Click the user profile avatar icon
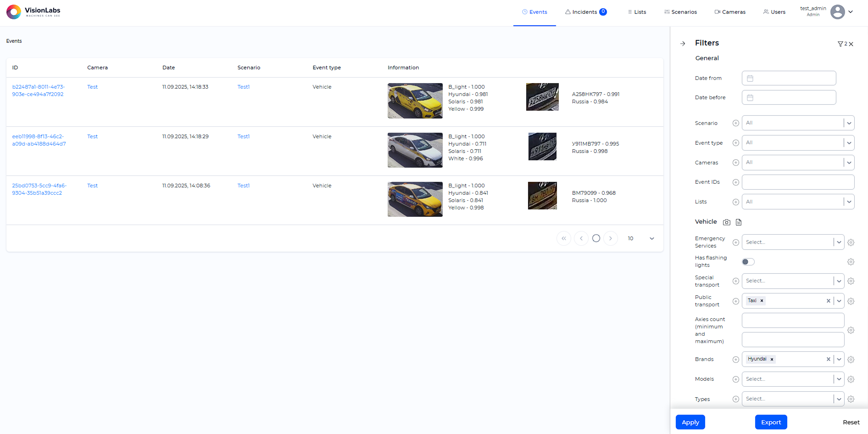The image size is (868, 434). pos(838,12)
